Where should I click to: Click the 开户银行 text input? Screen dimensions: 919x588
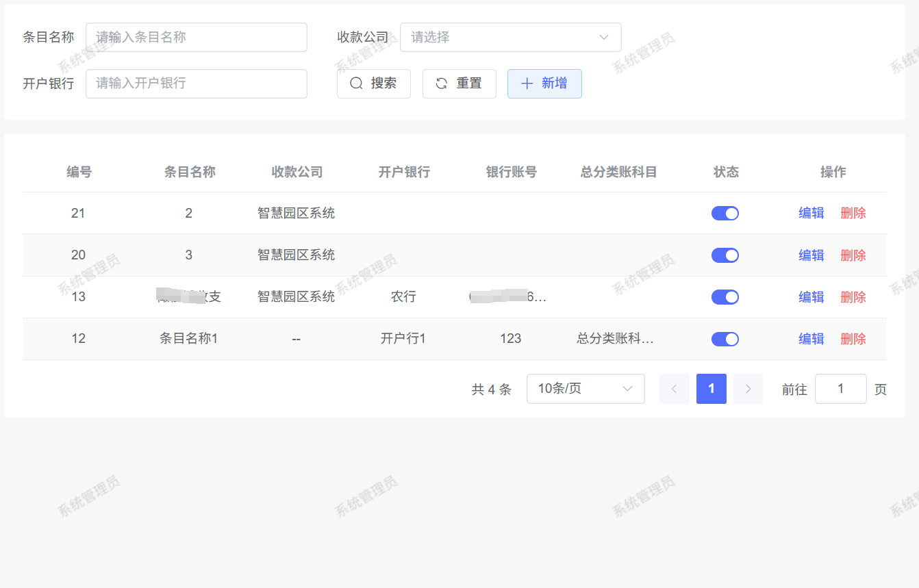196,84
